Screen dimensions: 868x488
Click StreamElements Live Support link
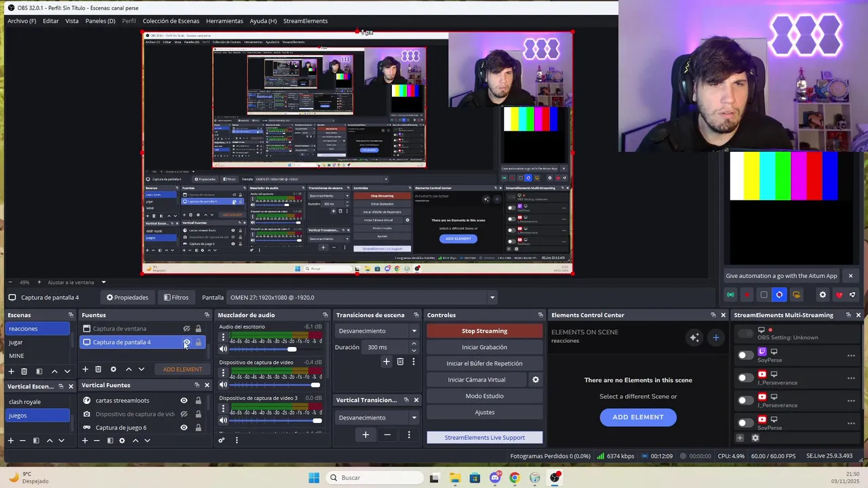point(484,438)
